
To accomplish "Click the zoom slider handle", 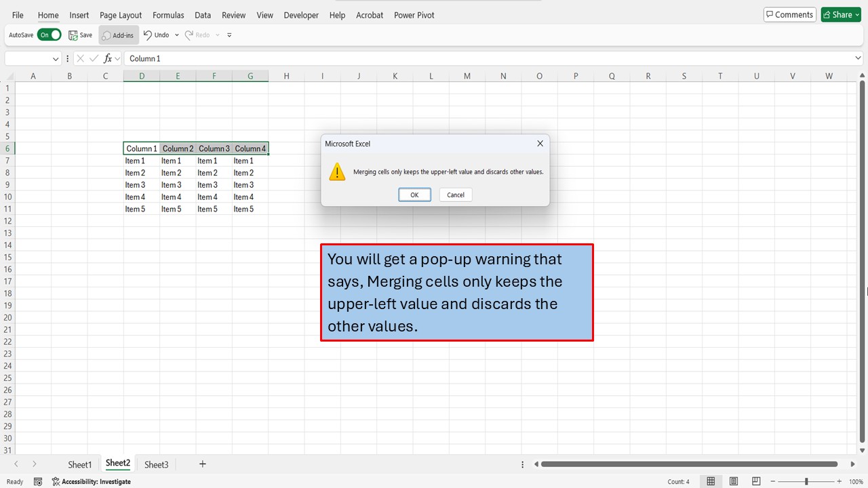I will pyautogui.click(x=806, y=481).
